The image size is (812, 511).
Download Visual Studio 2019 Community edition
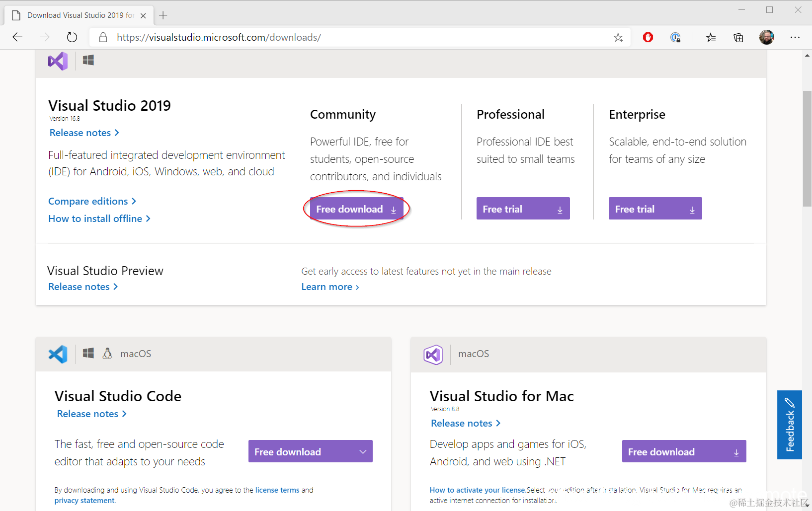coord(356,209)
